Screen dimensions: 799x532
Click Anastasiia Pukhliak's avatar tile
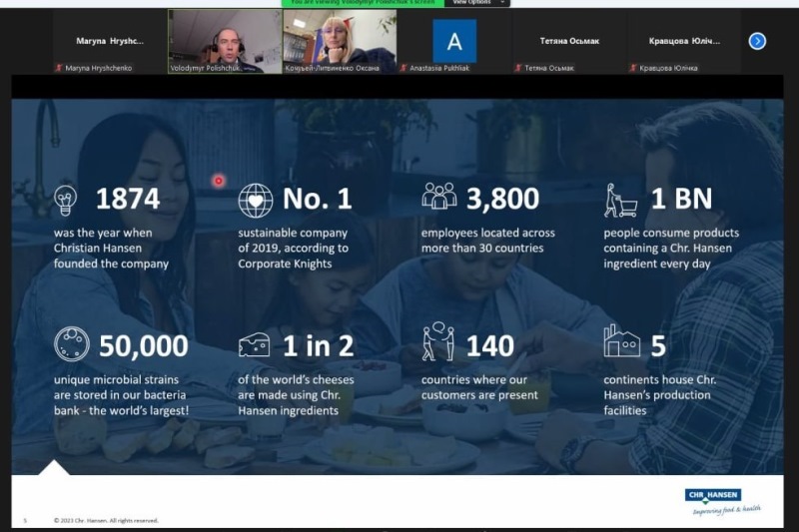pos(454,41)
